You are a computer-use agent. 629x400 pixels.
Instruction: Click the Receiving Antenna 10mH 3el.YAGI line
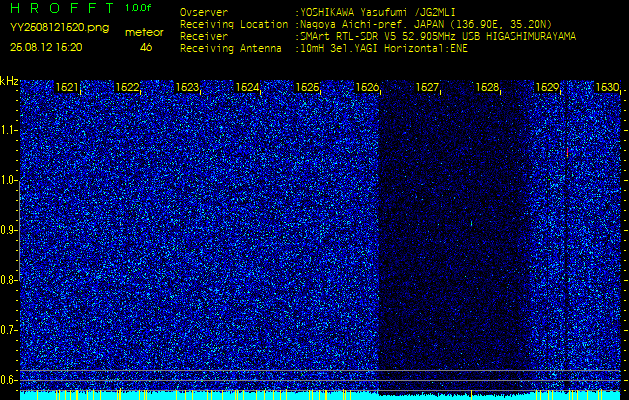click(383, 49)
